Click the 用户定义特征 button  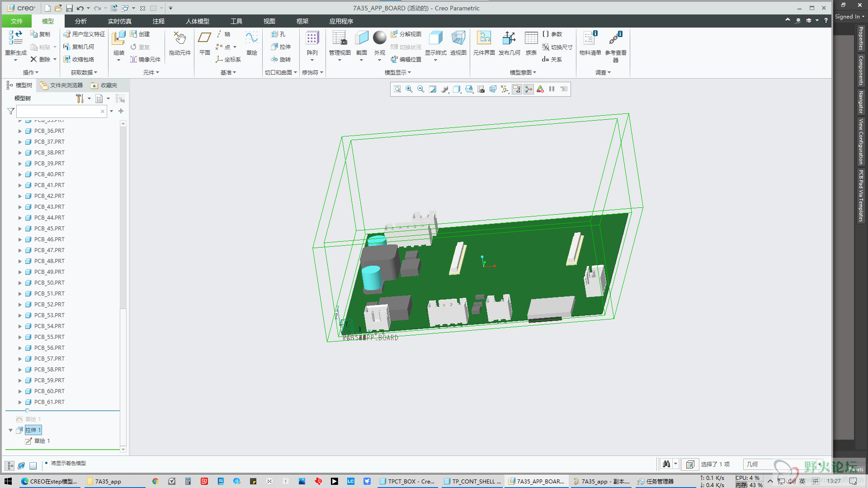(84, 34)
